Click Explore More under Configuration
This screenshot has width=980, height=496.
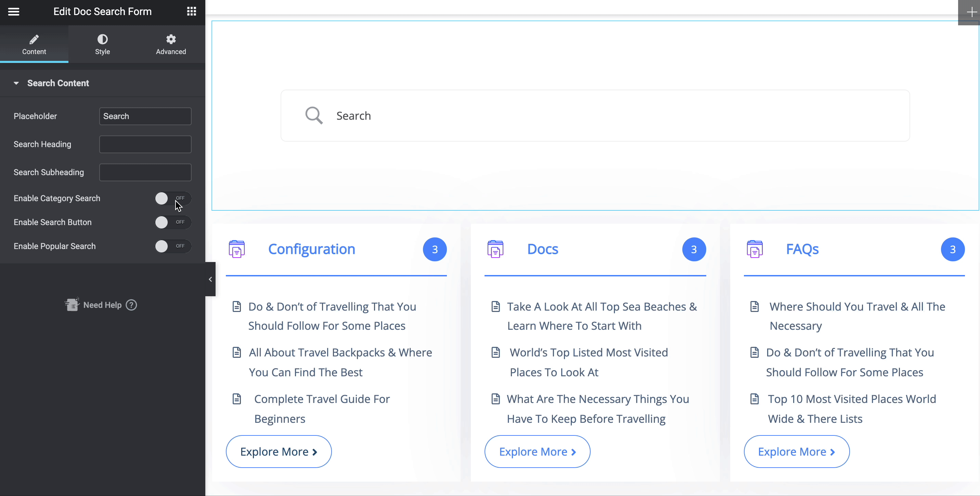pos(279,452)
